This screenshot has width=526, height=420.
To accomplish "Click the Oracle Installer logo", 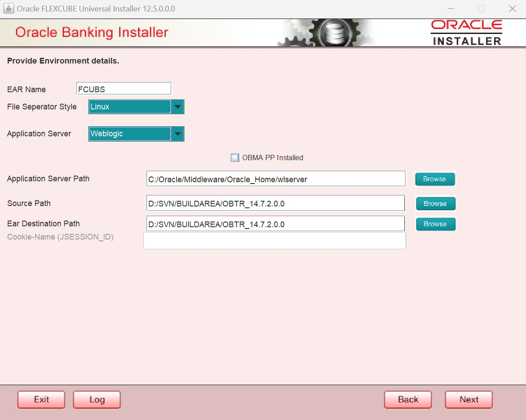I will pos(466,33).
